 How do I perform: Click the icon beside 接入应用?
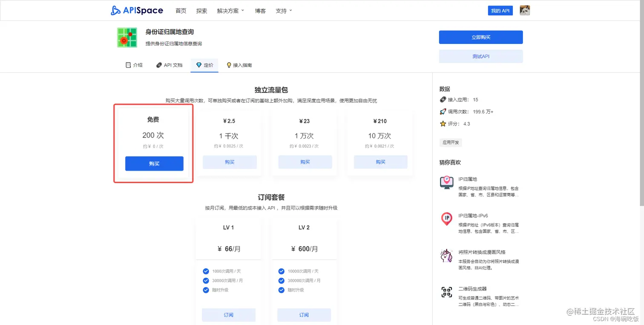click(443, 99)
